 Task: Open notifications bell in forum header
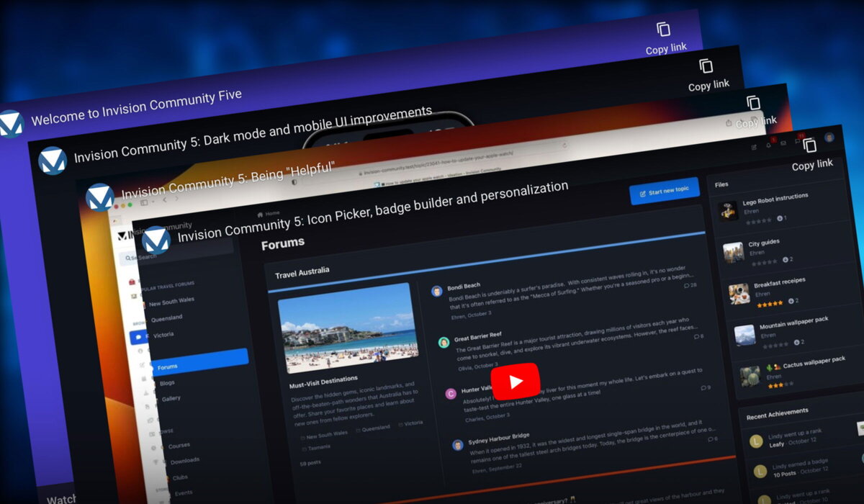(770, 144)
